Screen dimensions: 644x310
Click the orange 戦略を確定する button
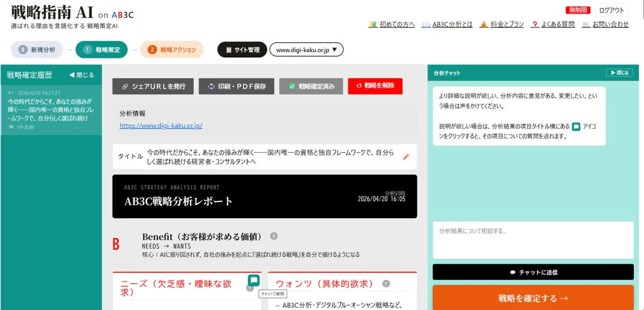click(533, 298)
